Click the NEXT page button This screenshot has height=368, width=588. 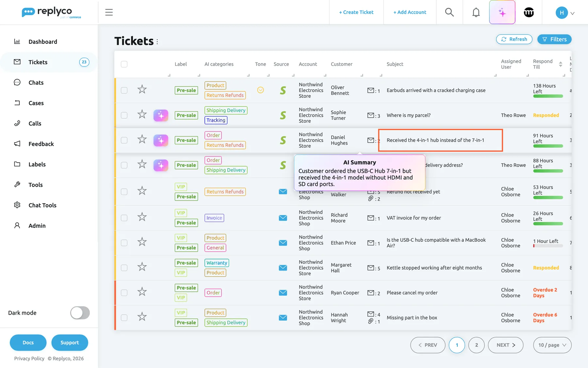505,345
